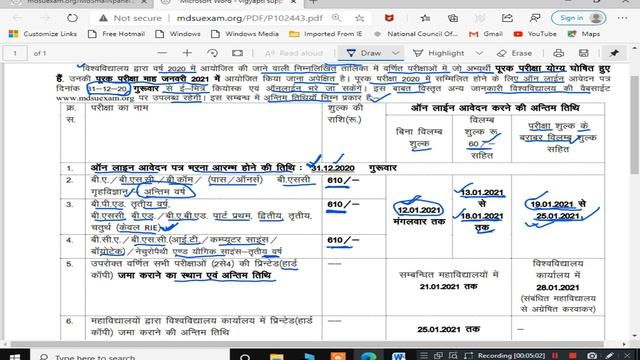Open the Settings and more menu
The width and height of the screenshot is (640, 360).
(622, 18)
